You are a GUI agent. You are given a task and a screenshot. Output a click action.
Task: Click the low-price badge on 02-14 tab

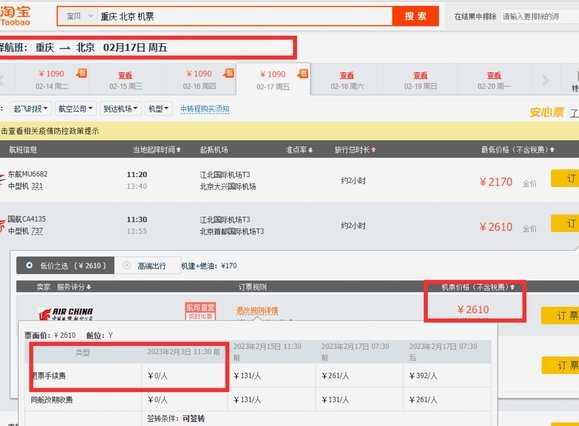pyautogui.click(x=82, y=73)
